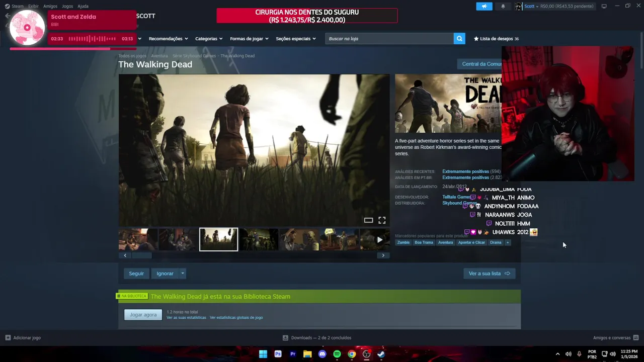The image size is (644, 362).
Task: Open Ver as suas estatísticas link
Action: [186, 318]
